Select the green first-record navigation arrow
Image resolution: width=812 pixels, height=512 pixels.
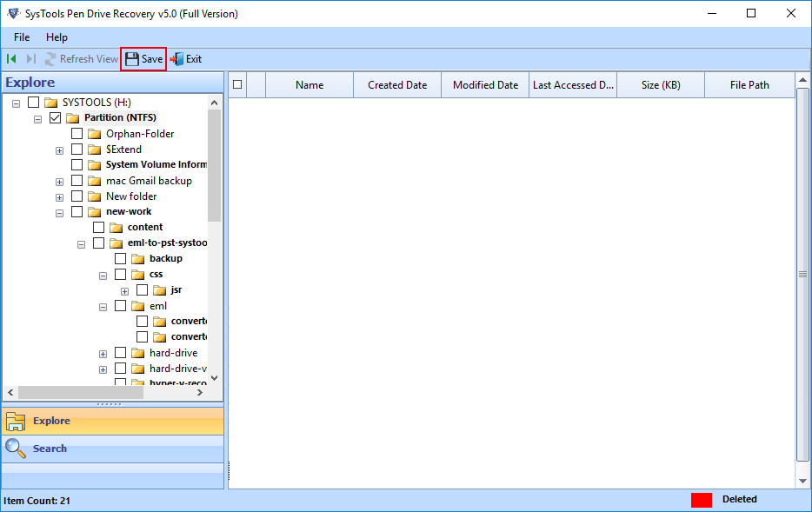(11, 58)
